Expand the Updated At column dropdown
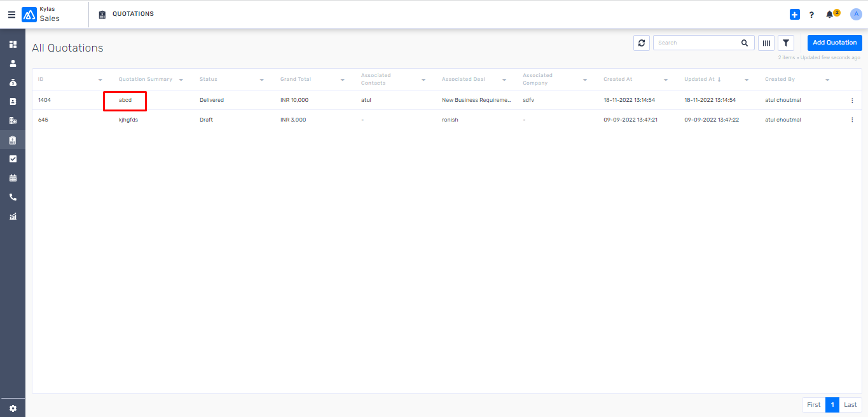Image resolution: width=868 pixels, height=417 pixels. pyautogui.click(x=747, y=80)
